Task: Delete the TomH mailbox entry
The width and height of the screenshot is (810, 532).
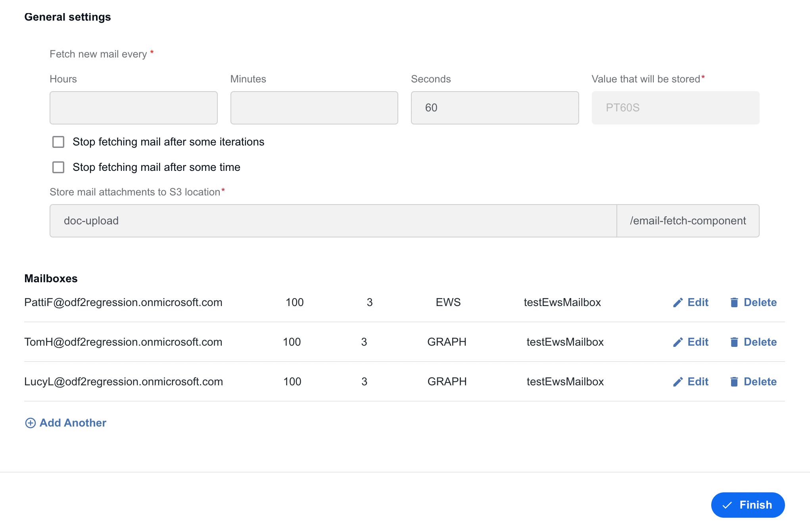Action: [x=753, y=342]
